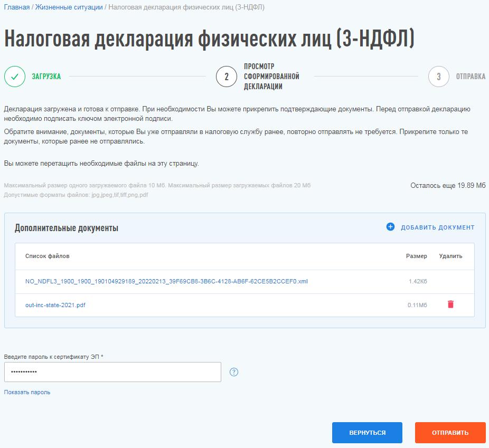Screen dimensions: 489x448
Task: Select the ОТПРАВКА step label
Action: coord(471,77)
